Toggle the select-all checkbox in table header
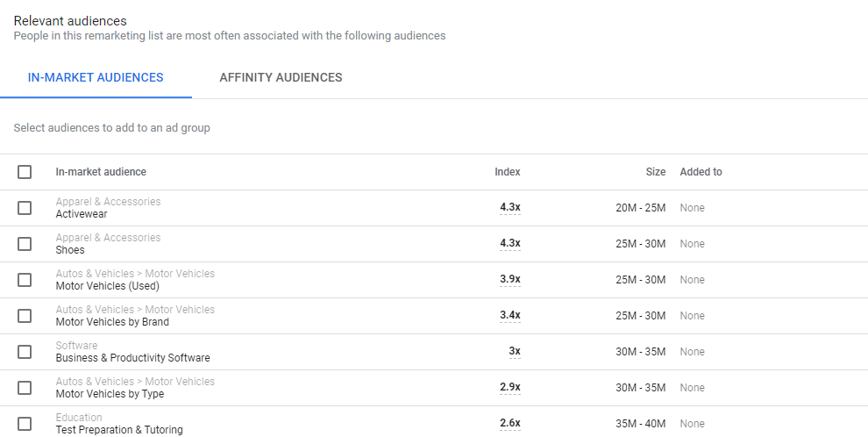868x437 pixels. click(25, 172)
